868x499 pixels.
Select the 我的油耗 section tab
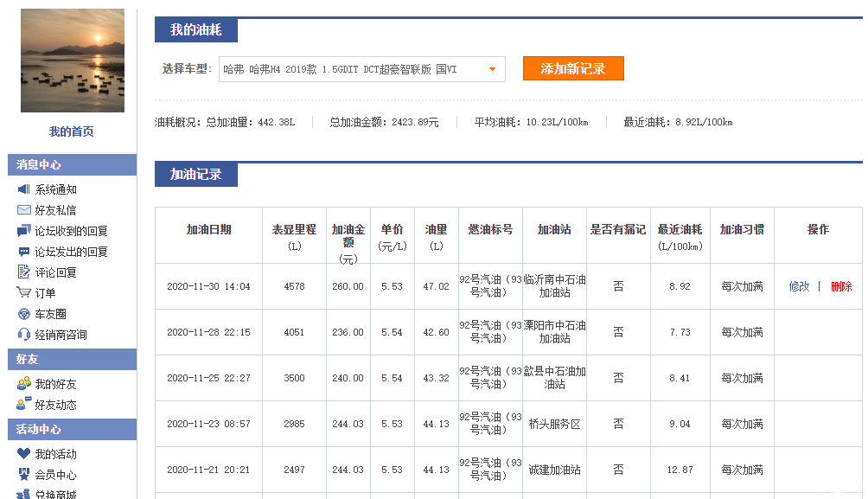(196, 30)
